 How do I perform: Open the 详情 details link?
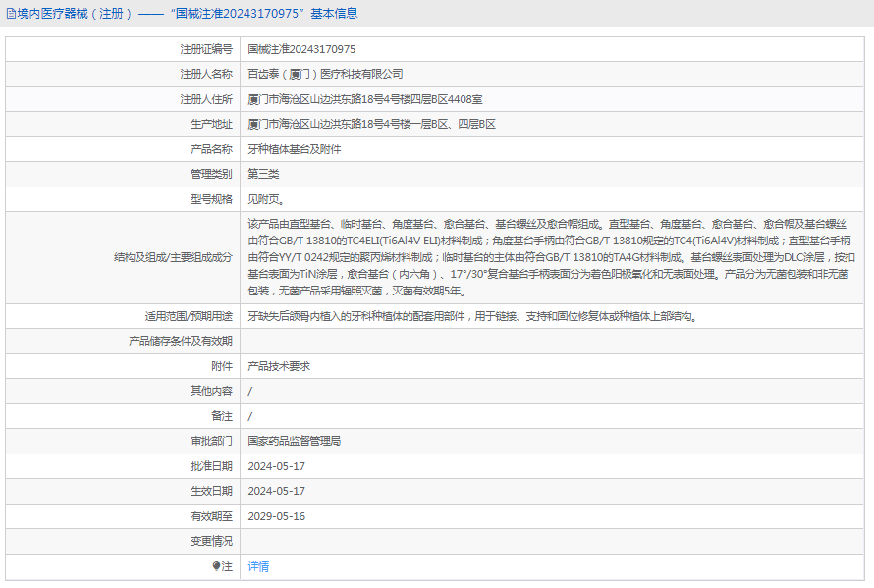(x=258, y=566)
